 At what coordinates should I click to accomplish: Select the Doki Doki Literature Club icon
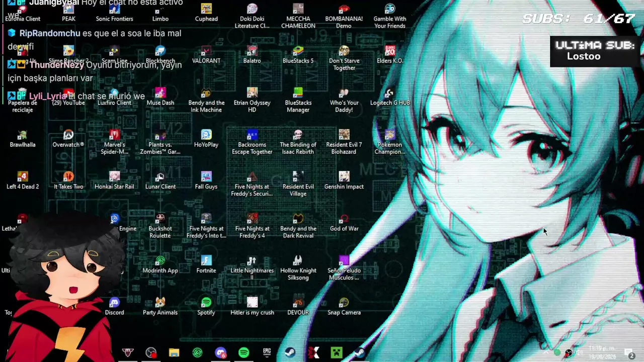(x=252, y=16)
